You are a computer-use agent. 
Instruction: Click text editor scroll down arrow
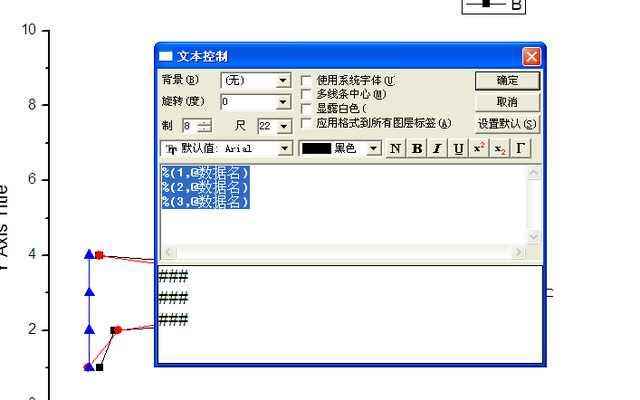pyautogui.click(x=533, y=236)
